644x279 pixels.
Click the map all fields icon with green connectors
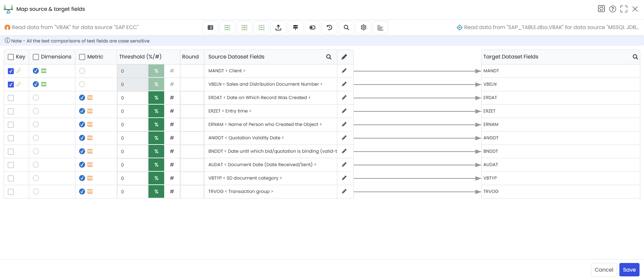[x=227, y=28]
